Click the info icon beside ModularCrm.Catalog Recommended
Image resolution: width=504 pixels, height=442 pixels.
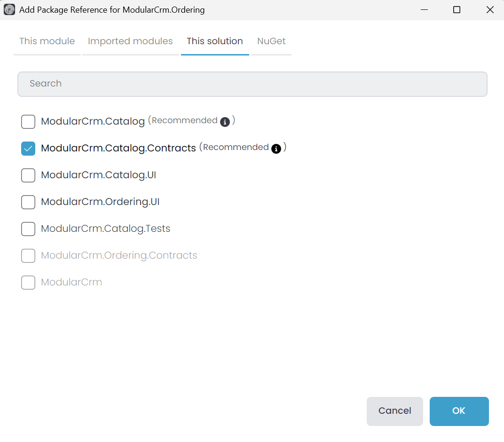point(225,122)
